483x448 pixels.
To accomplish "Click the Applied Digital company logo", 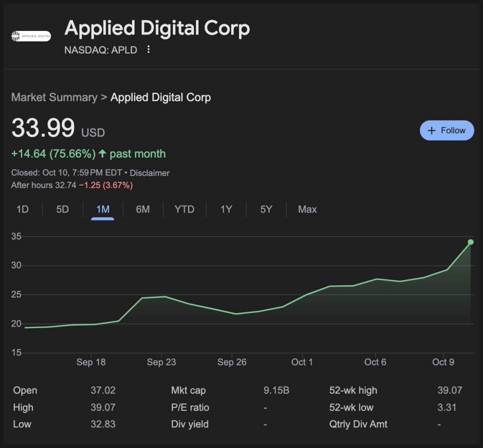I will coord(31,36).
